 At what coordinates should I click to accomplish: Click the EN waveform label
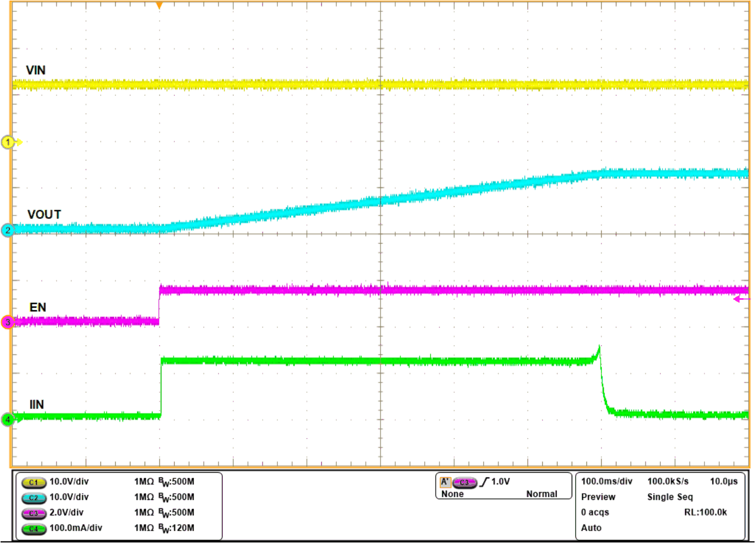[38, 307]
